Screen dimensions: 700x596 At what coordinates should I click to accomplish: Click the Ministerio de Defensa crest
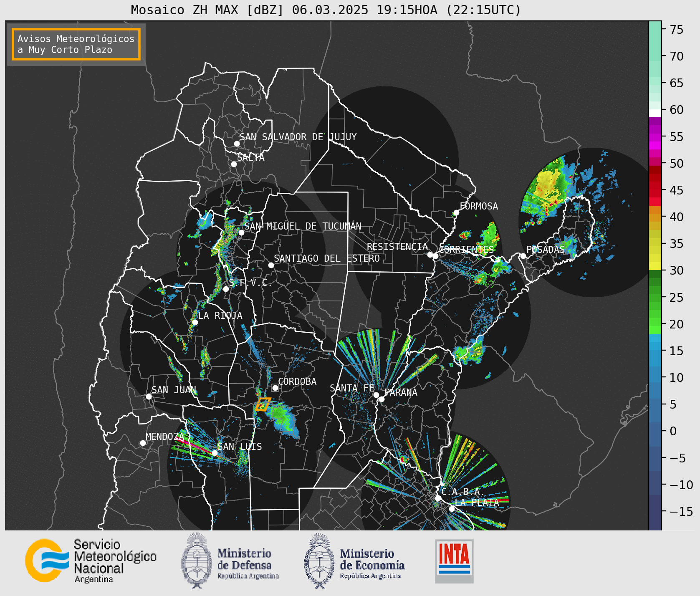[196, 561]
